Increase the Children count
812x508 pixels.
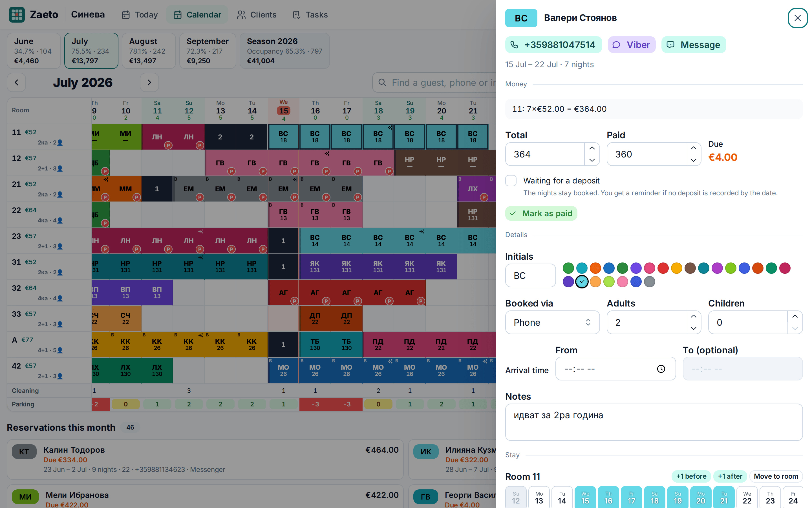coord(795,316)
